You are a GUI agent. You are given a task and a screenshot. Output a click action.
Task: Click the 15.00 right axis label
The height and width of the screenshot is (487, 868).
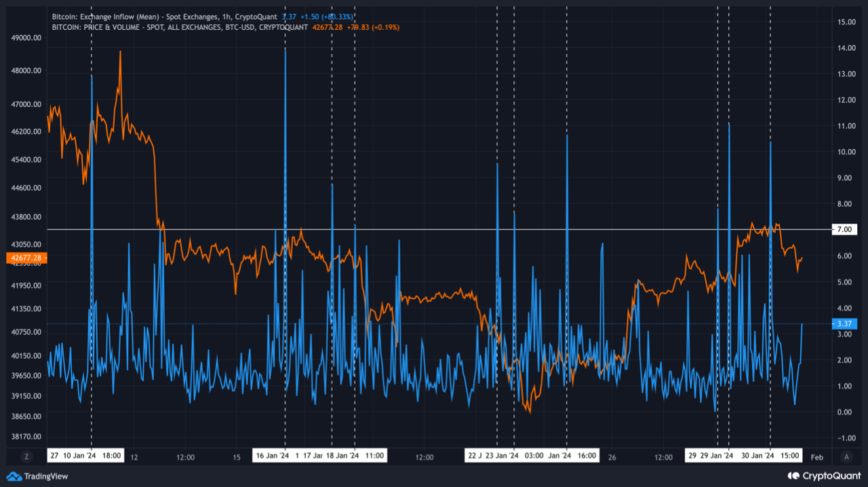pyautogui.click(x=845, y=22)
